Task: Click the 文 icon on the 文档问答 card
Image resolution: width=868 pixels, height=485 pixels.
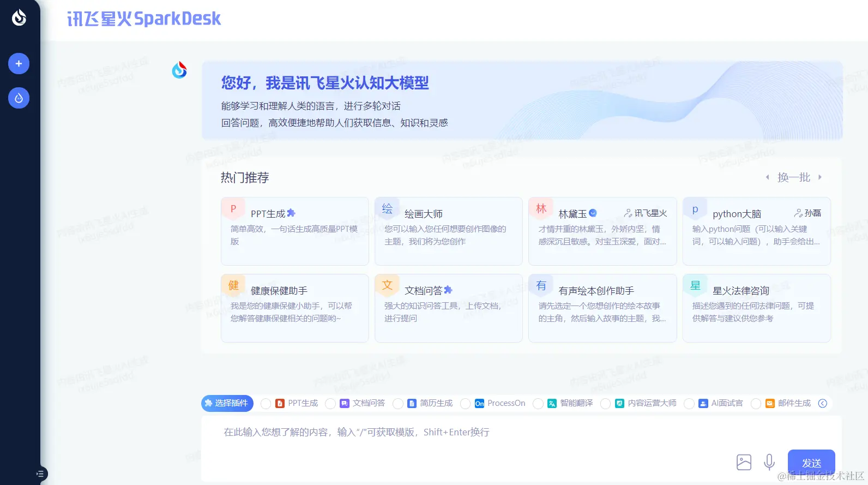Action: point(387,286)
